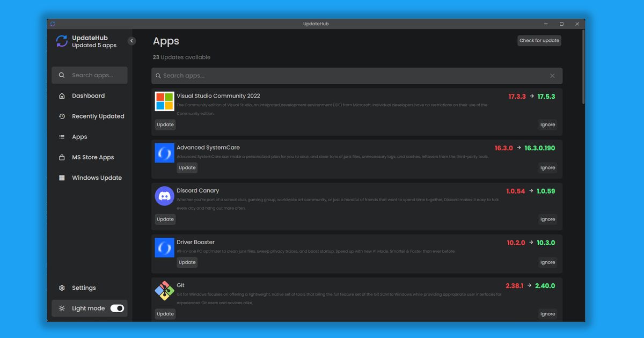This screenshot has height=338, width=644.
Task: Click the 23 Updates available text
Action: (181, 57)
